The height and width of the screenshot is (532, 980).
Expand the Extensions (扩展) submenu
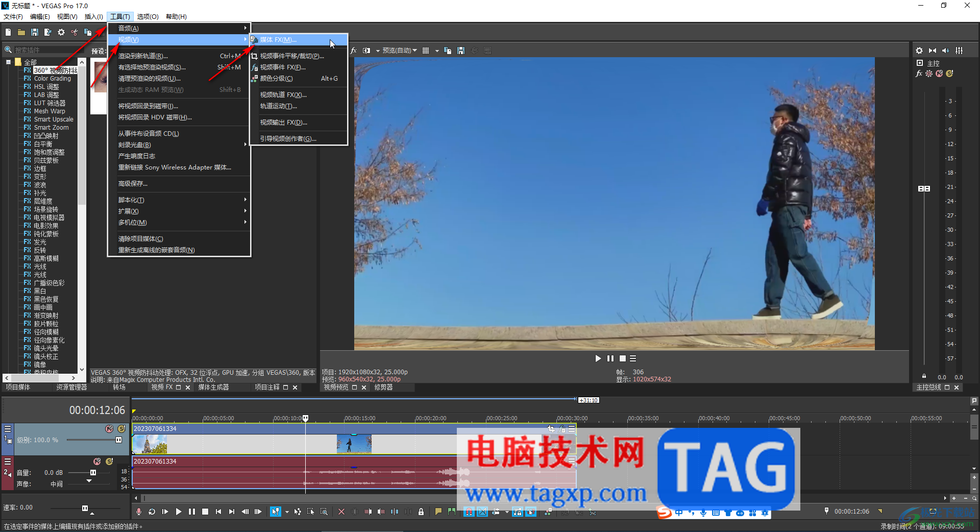point(179,211)
